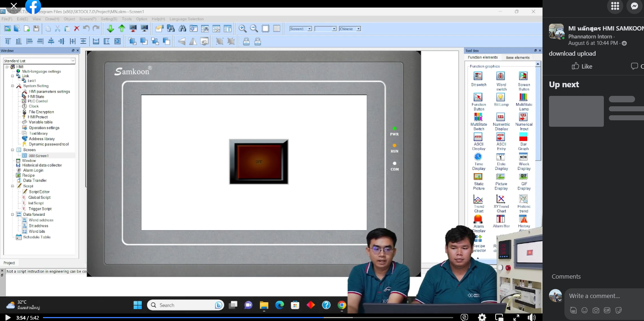Toggle video fullscreen with expand arrows icon
This screenshot has width=644, height=321.
tap(516, 317)
